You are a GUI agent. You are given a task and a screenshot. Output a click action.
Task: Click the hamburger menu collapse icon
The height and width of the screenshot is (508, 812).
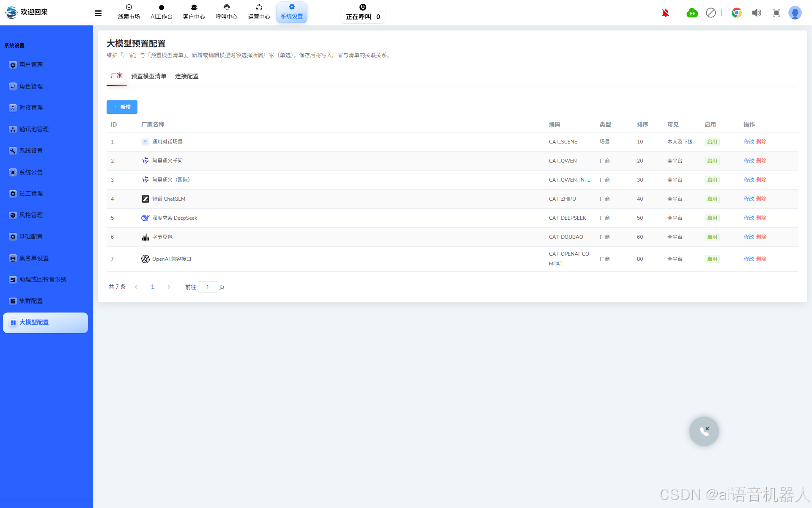tap(98, 13)
